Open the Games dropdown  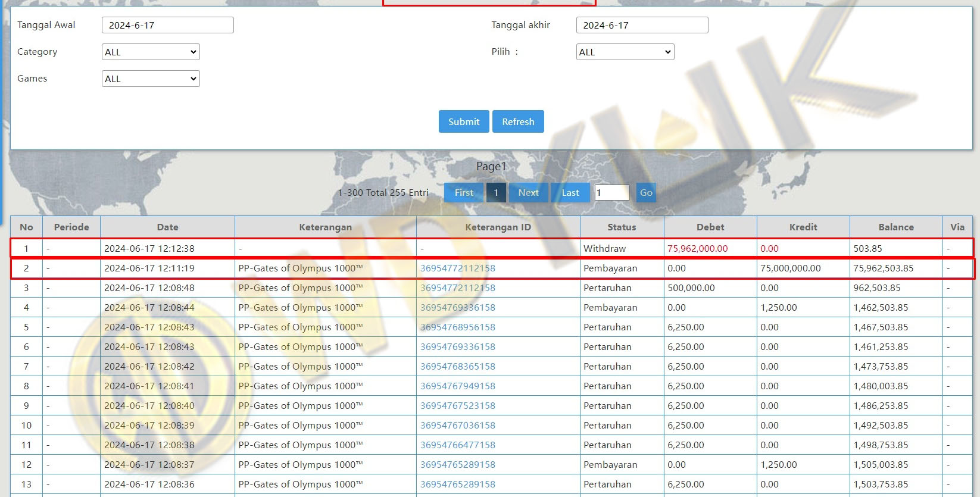(x=151, y=79)
